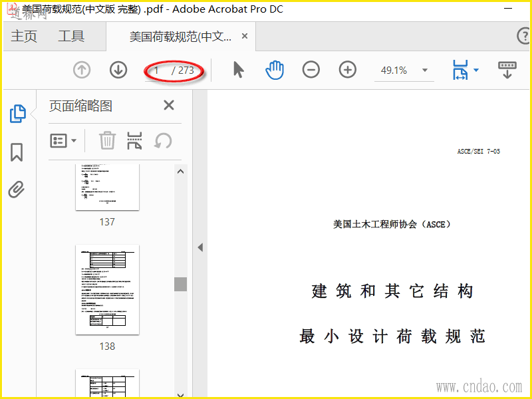
Task: Collapse the navigation pane arrow
Action: pos(200,247)
